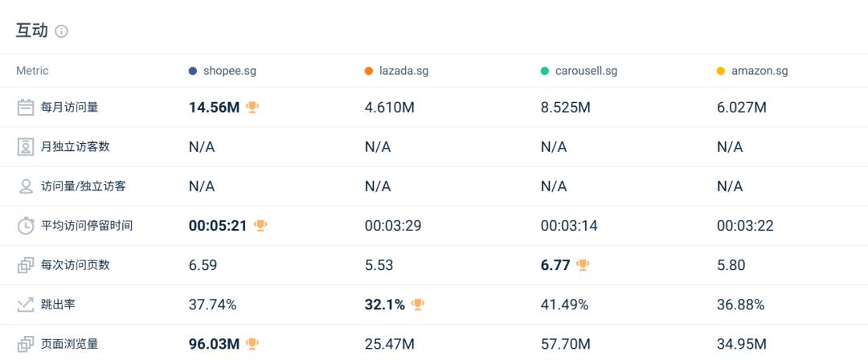Click the blue dot for shopee.sg
Image resolution: width=868 pixels, height=360 pixels.
pyautogui.click(x=193, y=71)
